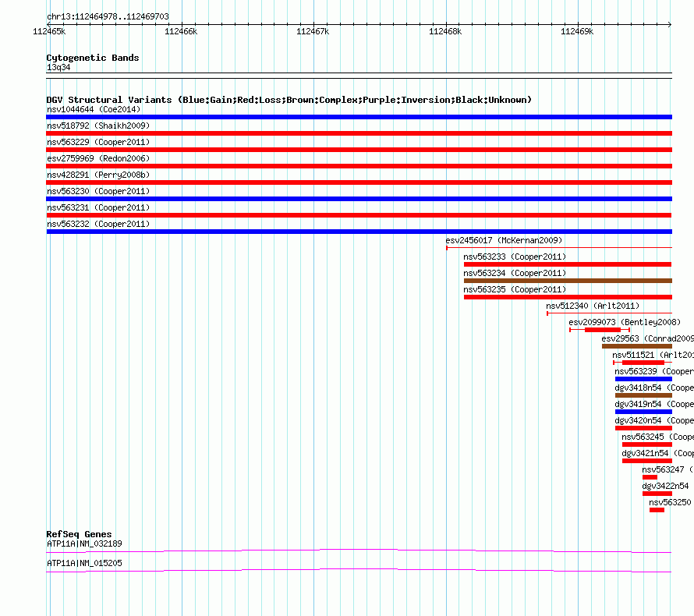The image size is (694, 616).
Task: Open the ATP11A|NM_032189 gene label
Action: coord(84,543)
